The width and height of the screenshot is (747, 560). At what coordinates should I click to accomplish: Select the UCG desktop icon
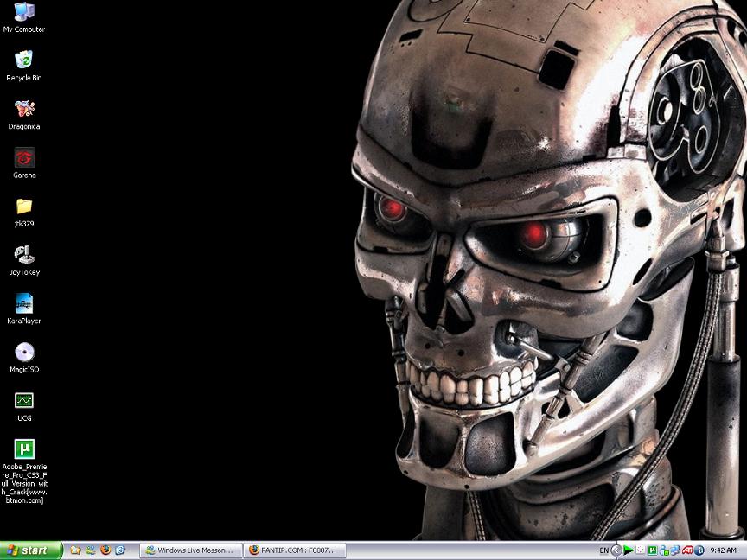tap(24, 407)
